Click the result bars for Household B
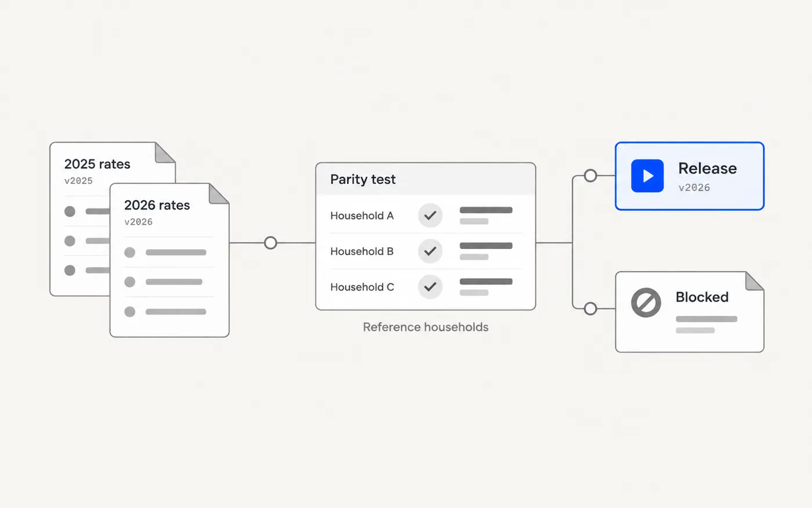This screenshot has height=508, width=812. point(486,251)
